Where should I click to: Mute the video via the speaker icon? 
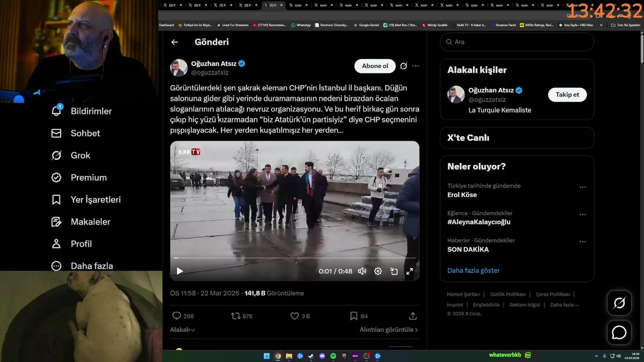coord(362,271)
